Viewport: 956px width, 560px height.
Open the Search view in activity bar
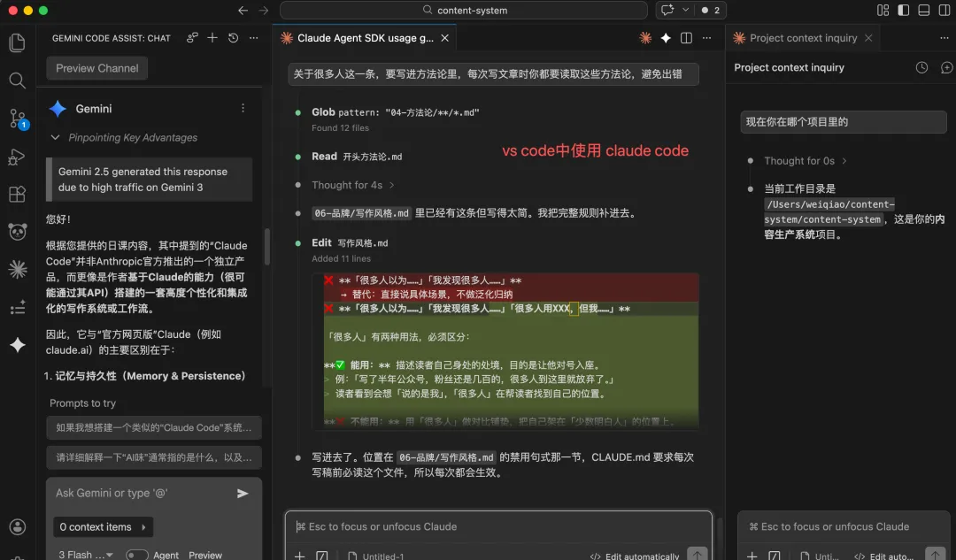click(17, 80)
